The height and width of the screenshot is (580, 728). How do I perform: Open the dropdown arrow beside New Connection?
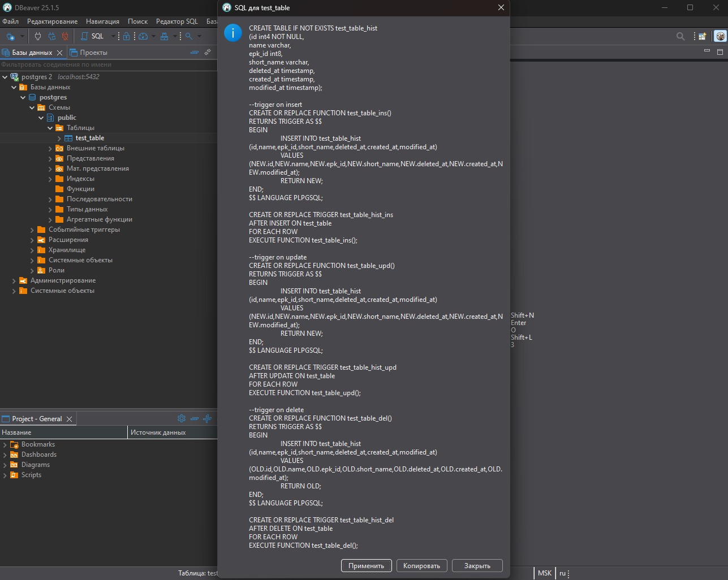tap(23, 36)
